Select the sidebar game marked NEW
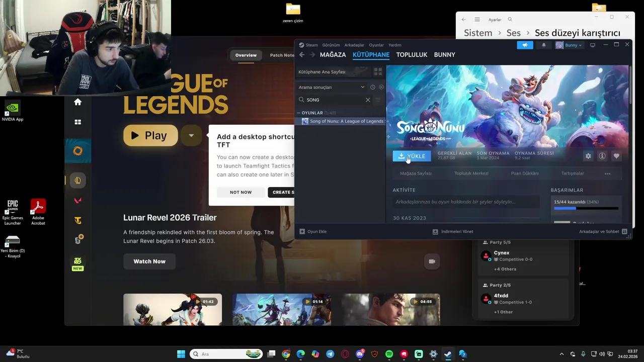This screenshot has height=362, width=644. click(77, 263)
